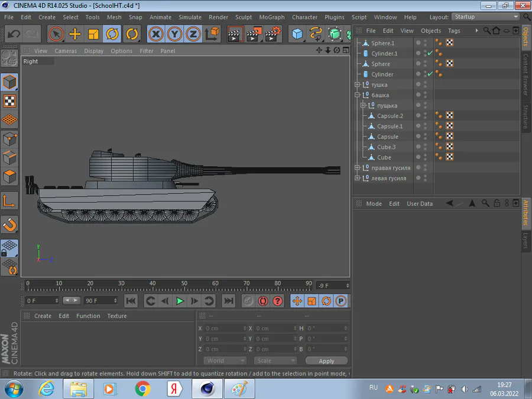Click the Apply button in coordinates panel

(326, 361)
